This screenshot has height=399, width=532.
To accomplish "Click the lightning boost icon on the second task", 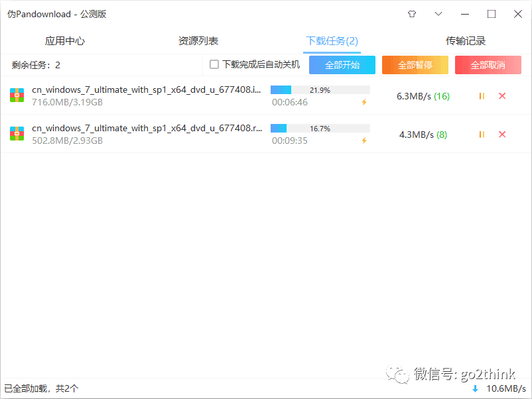I will (364, 141).
